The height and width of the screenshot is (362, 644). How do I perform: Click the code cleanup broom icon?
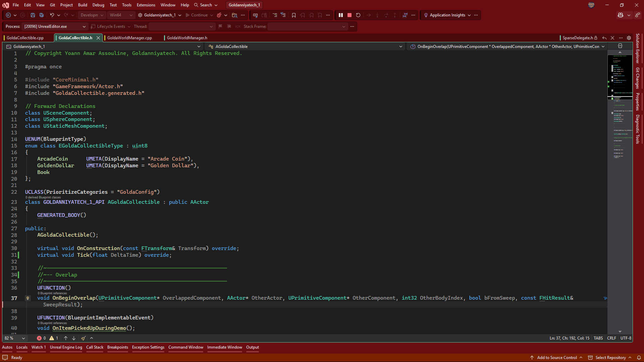(84, 338)
